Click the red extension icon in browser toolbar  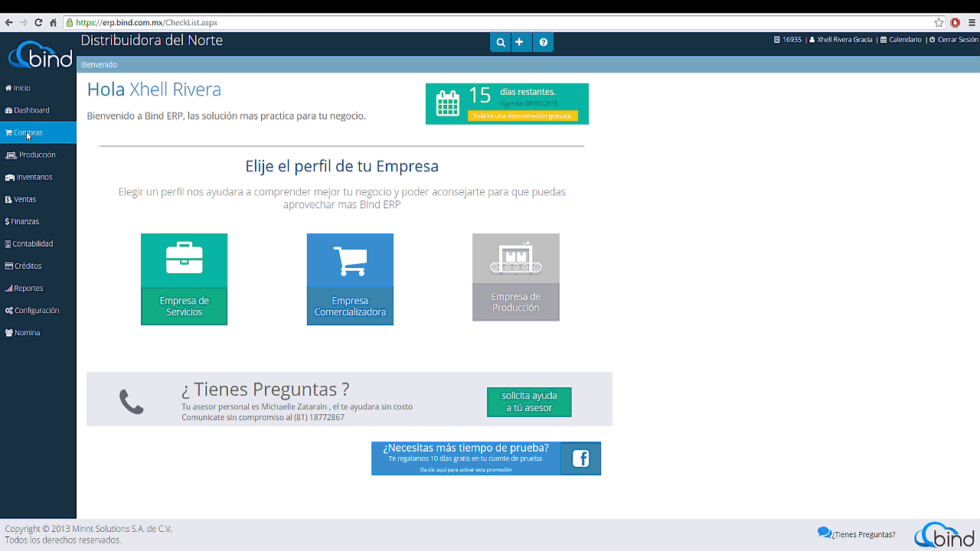pyautogui.click(x=955, y=22)
